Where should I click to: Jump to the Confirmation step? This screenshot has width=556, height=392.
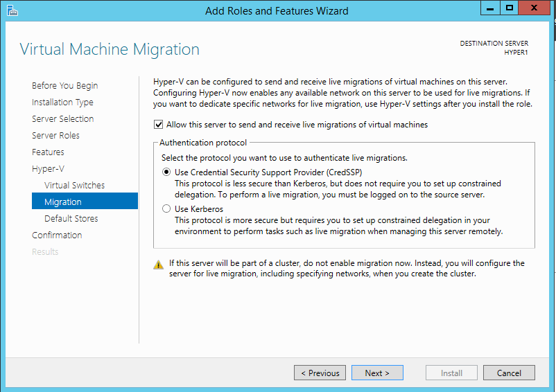tap(57, 235)
